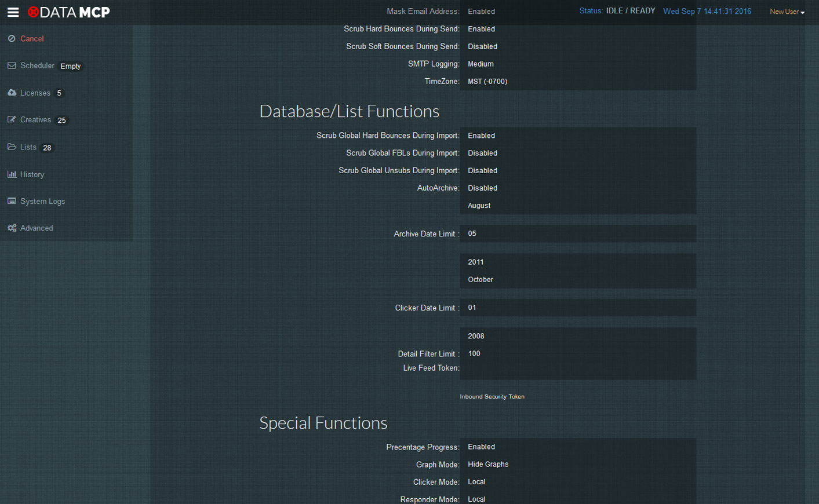This screenshot has width=819, height=504.
Task: Click the IDLE / READY status text
Action: [631, 11]
